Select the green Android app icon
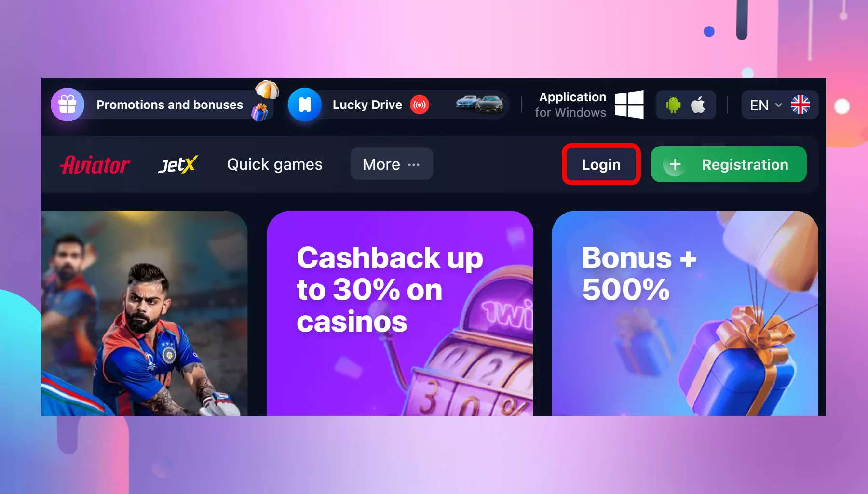 tap(673, 105)
